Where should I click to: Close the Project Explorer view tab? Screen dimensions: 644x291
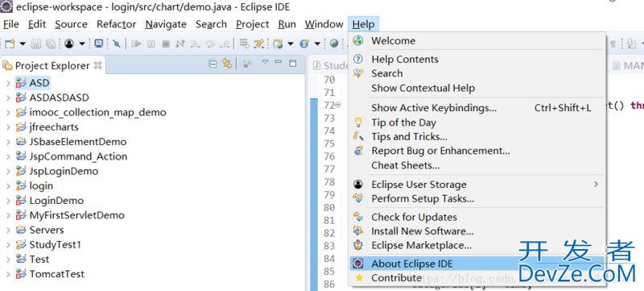[97, 65]
